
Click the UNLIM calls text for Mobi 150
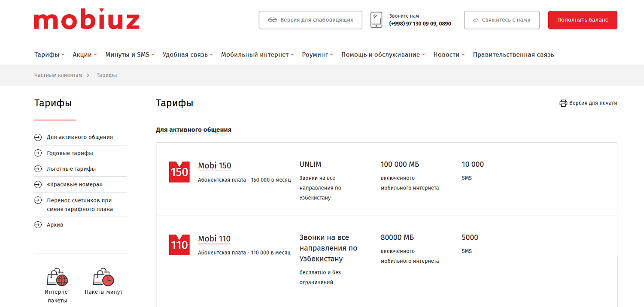(310, 164)
